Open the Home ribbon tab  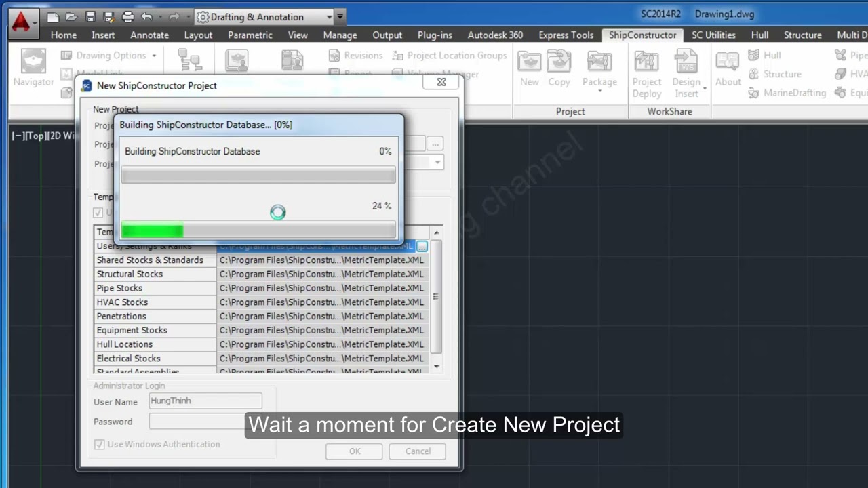(63, 35)
